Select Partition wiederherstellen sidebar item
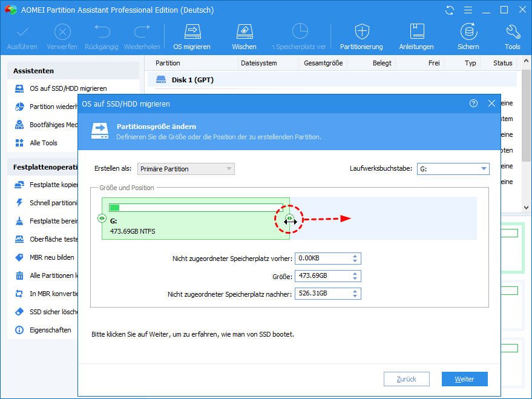 click(46, 107)
